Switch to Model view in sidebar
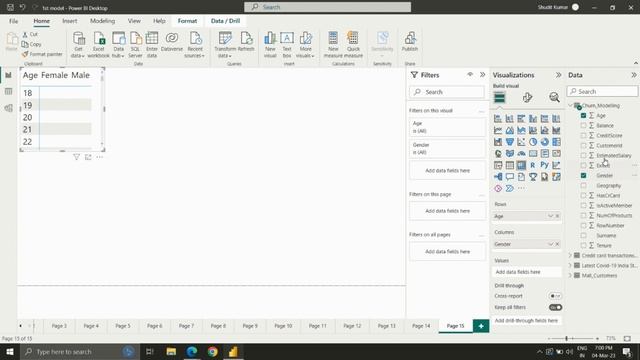 click(x=9, y=108)
